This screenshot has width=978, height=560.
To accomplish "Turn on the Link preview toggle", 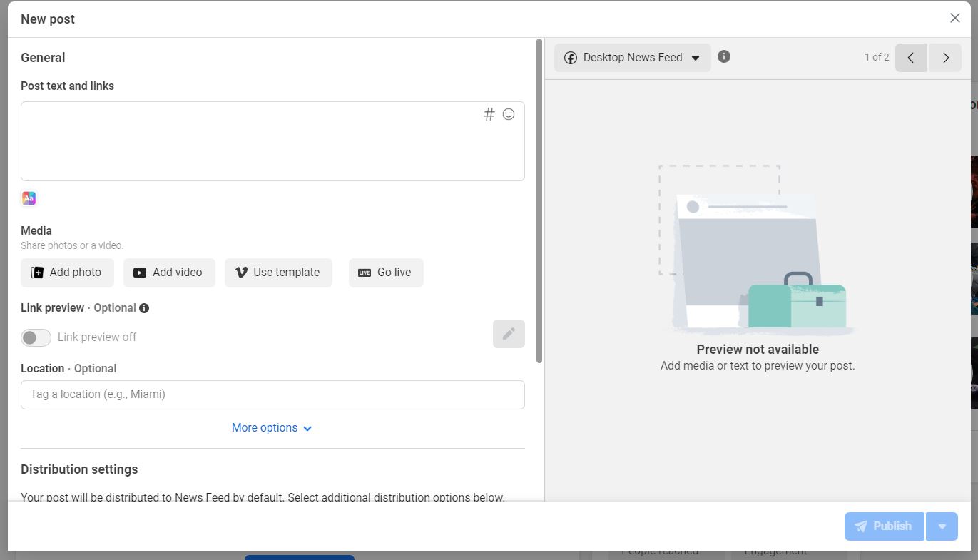I will pos(36,337).
